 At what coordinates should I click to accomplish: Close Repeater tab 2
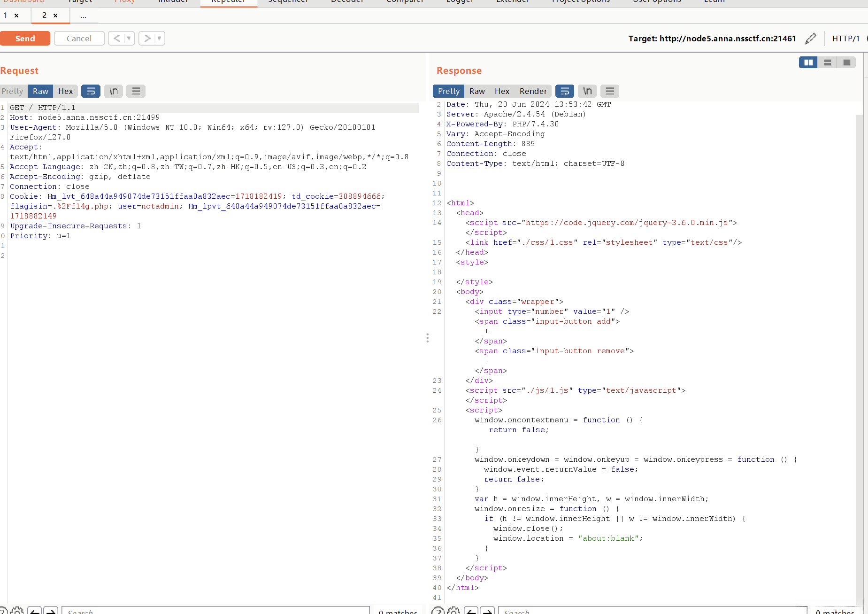pos(55,16)
